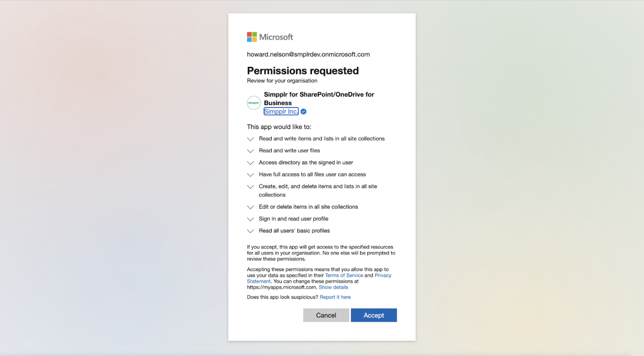
Task: Click the 'Permissions requested' heading
Action: tap(303, 71)
